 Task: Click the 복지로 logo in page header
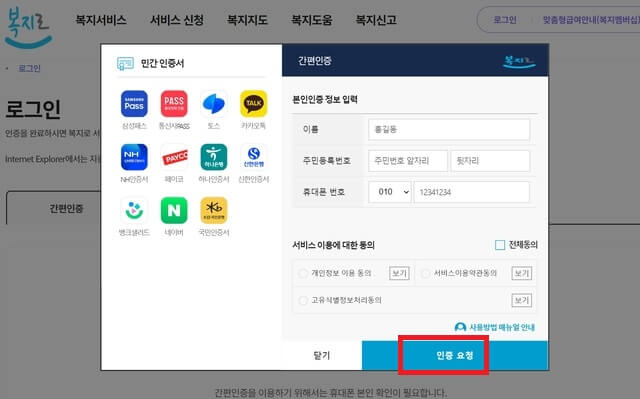pyautogui.click(x=28, y=28)
